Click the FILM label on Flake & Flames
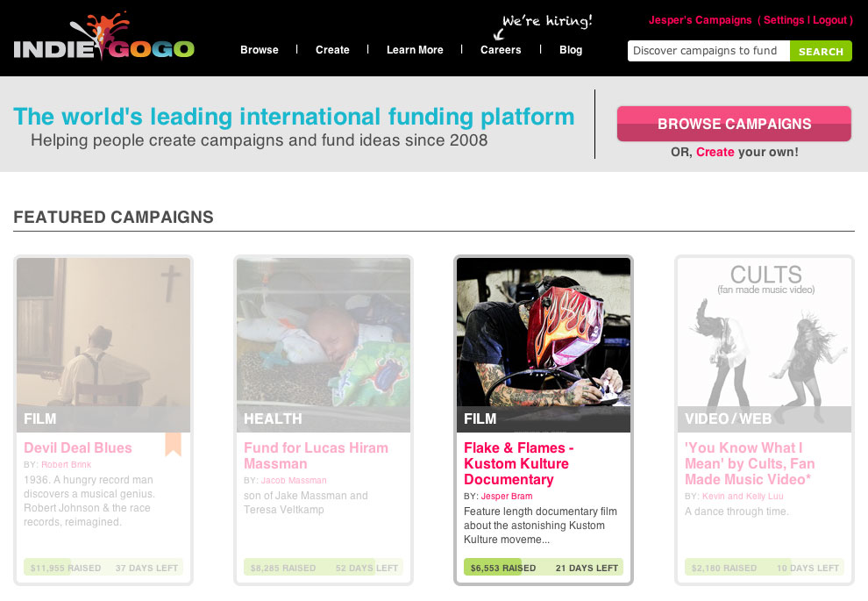868x601 pixels. pos(480,419)
